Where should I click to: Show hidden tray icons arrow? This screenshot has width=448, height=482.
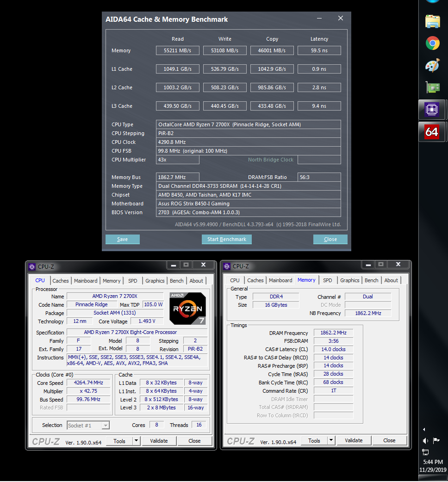(424, 429)
